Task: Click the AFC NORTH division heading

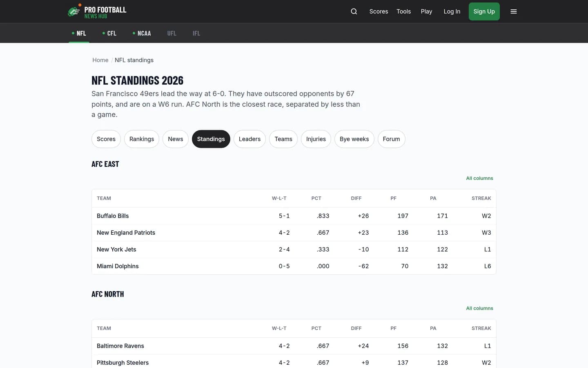Action: (x=108, y=294)
